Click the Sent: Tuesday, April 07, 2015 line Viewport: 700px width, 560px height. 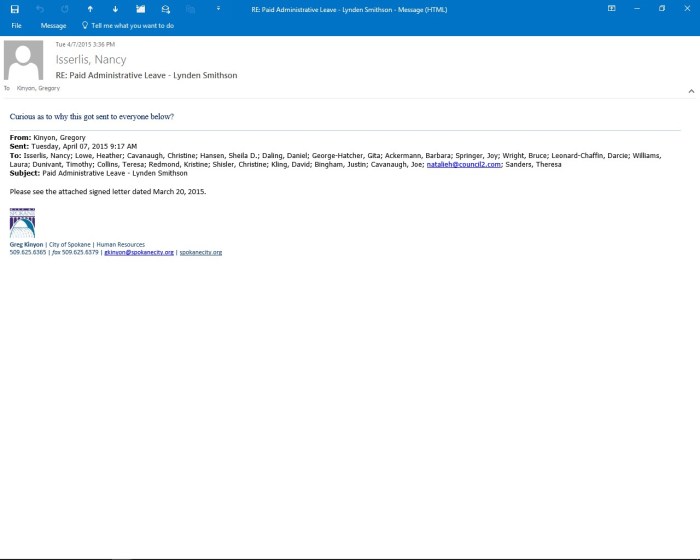[73, 146]
